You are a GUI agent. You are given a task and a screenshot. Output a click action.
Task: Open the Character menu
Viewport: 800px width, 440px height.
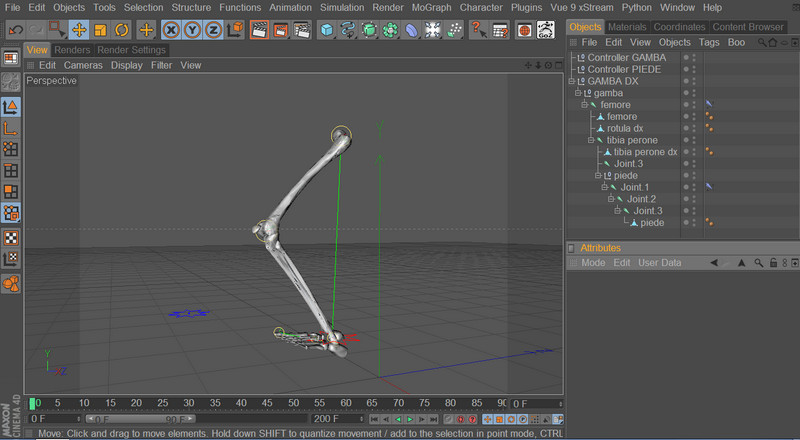point(481,8)
